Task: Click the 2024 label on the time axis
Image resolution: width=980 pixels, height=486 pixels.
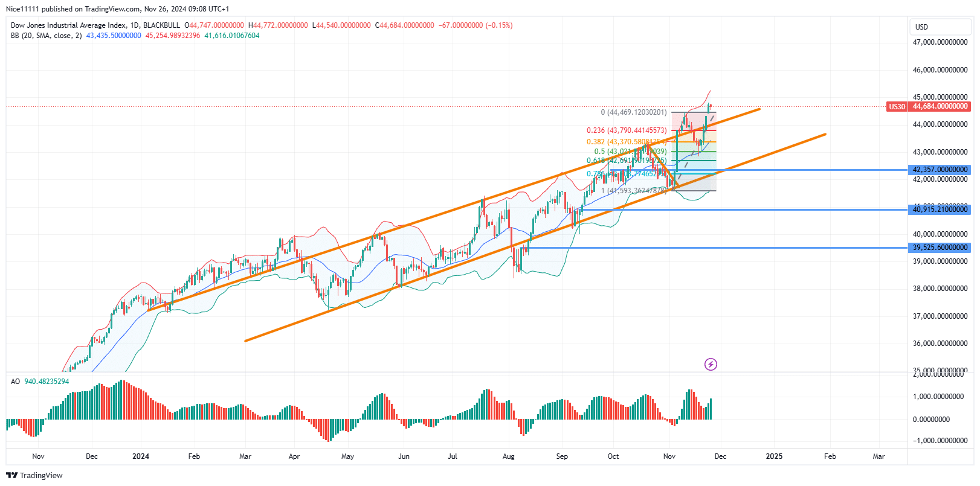Action: pos(141,456)
